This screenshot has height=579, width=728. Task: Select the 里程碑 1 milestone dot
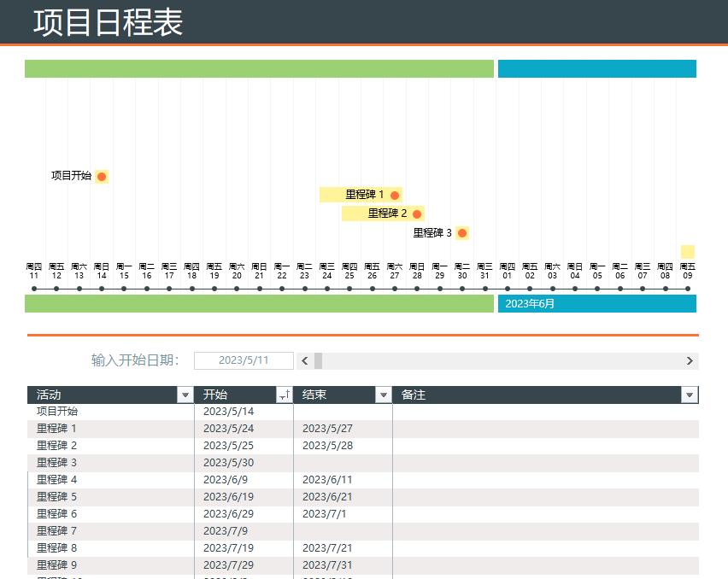tap(394, 195)
